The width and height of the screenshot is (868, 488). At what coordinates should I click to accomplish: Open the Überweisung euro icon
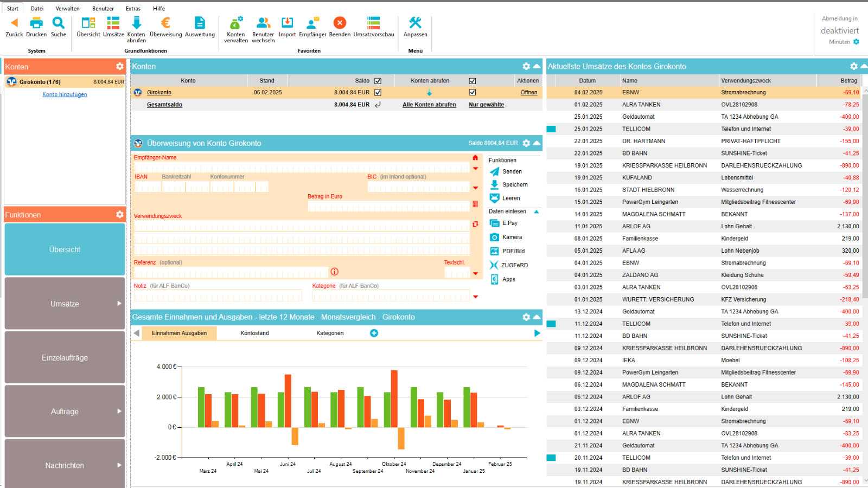(165, 23)
